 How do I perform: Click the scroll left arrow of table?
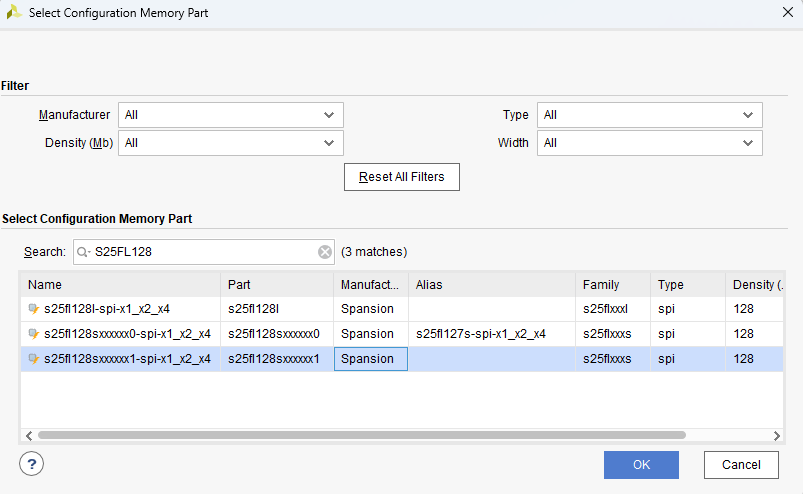(29, 436)
